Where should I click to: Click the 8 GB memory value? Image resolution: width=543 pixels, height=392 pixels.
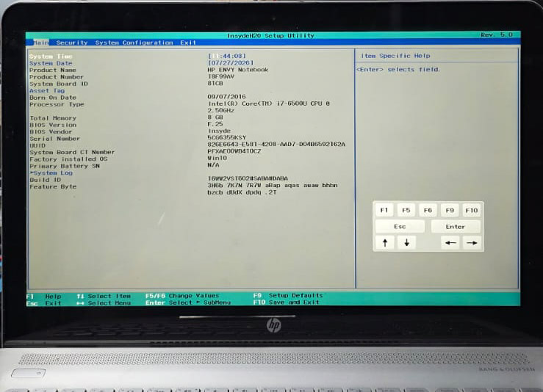click(215, 117)
